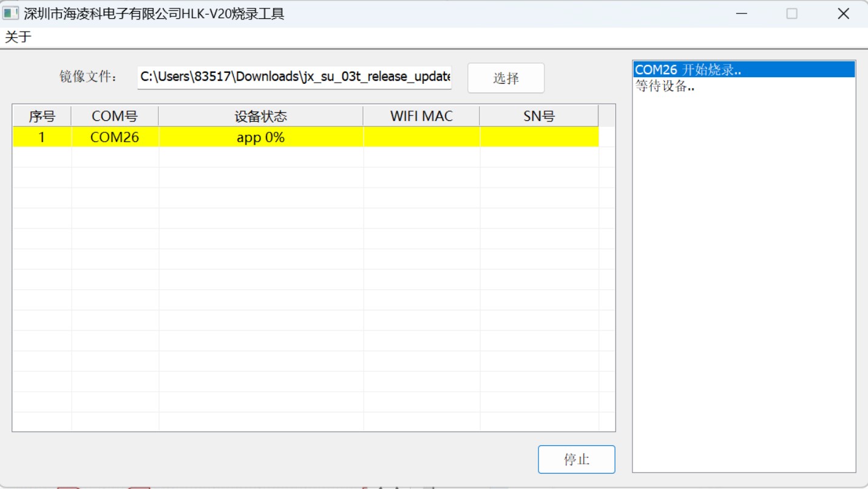Image resolution: width=868 pixels, height=489 pixels.
Task: Select the COM26 cell in row 1
Action: click(115, 137)
